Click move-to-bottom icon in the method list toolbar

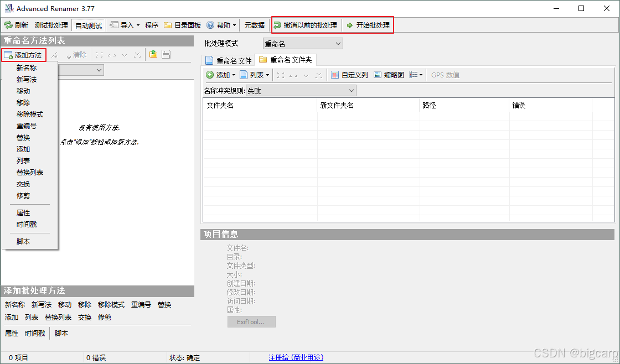click(x=137, y=55)
